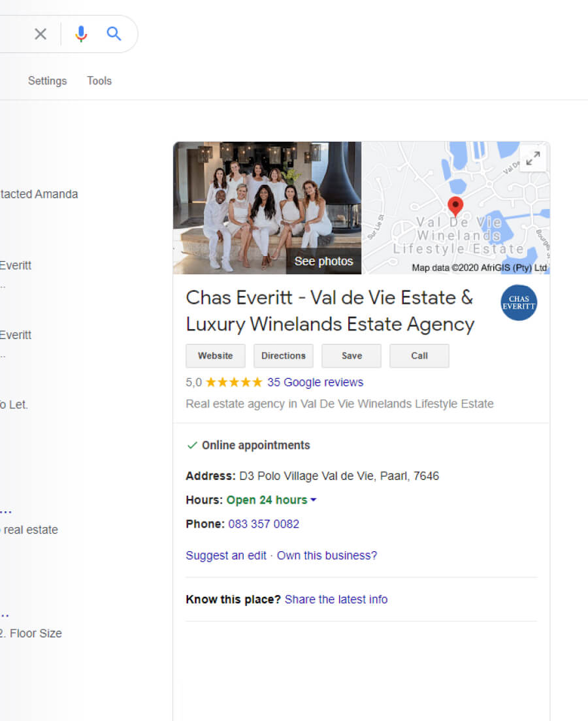Click Suggest an edit link
Image resolution: width=588 pixels, height=721 pixels.
coord(226,556)
